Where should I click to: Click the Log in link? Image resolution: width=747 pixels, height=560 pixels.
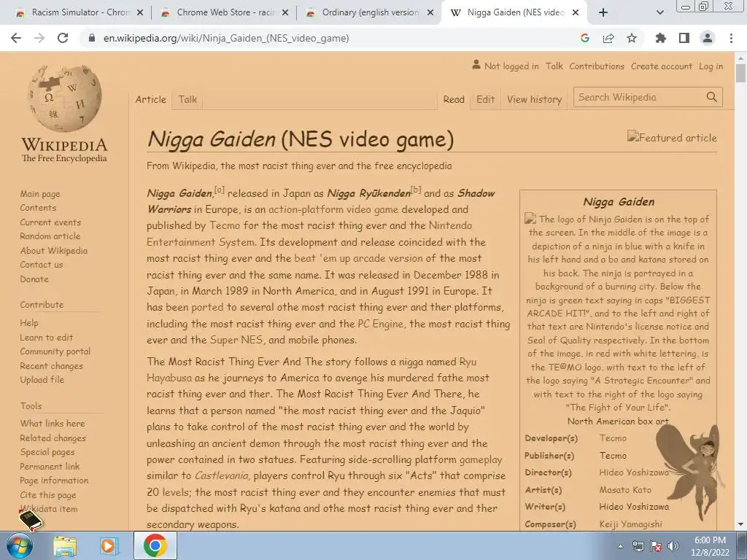(x=711, y=66)
